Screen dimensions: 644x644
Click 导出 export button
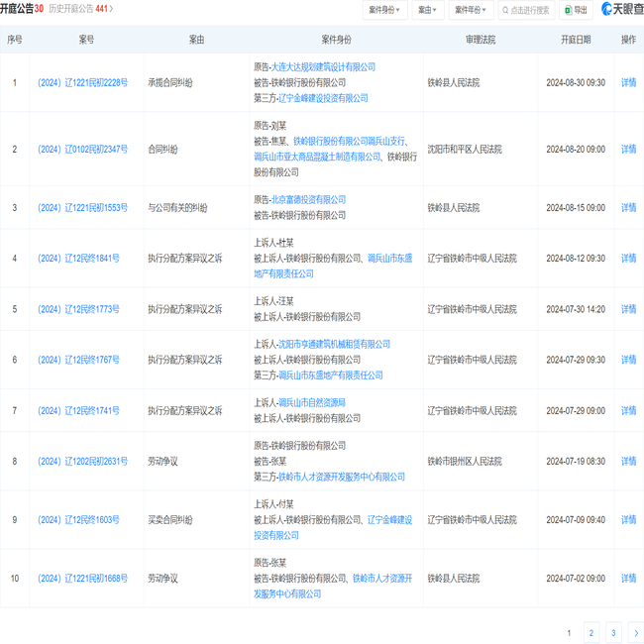pos(576,10)
